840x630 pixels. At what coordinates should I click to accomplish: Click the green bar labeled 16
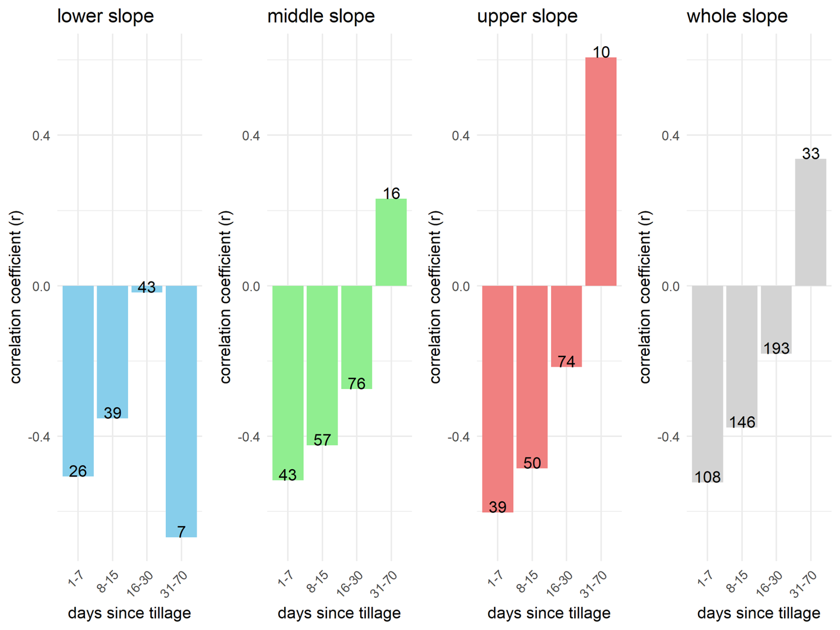coord(391,242)
